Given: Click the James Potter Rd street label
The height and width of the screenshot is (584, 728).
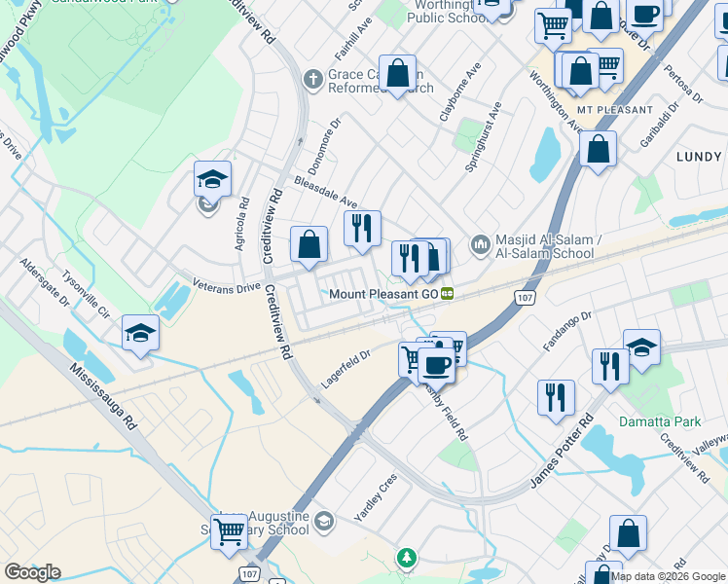Looking at the screenshot, I should (x=562, y=451).
